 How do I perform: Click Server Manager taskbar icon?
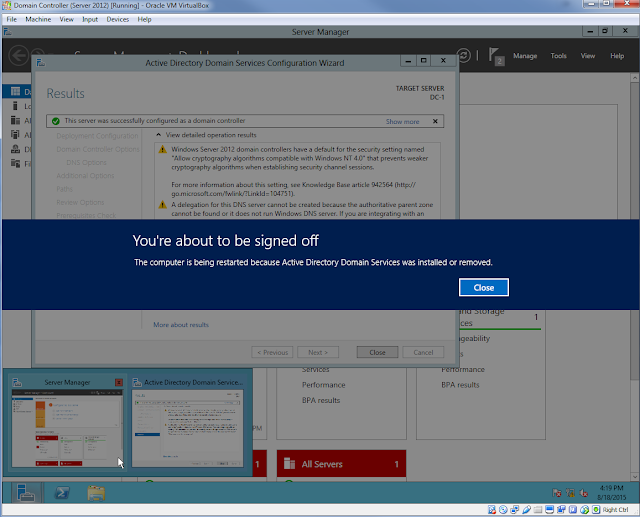coord(26,493)
